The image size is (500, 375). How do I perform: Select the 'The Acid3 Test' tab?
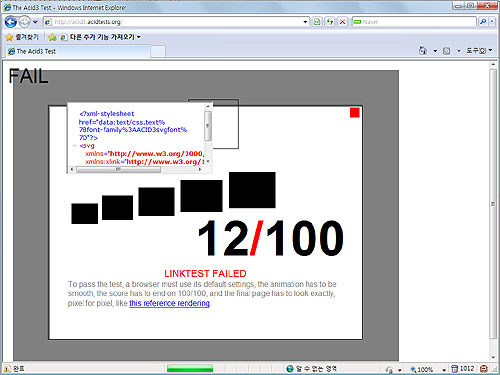click(x=77, y=51)
